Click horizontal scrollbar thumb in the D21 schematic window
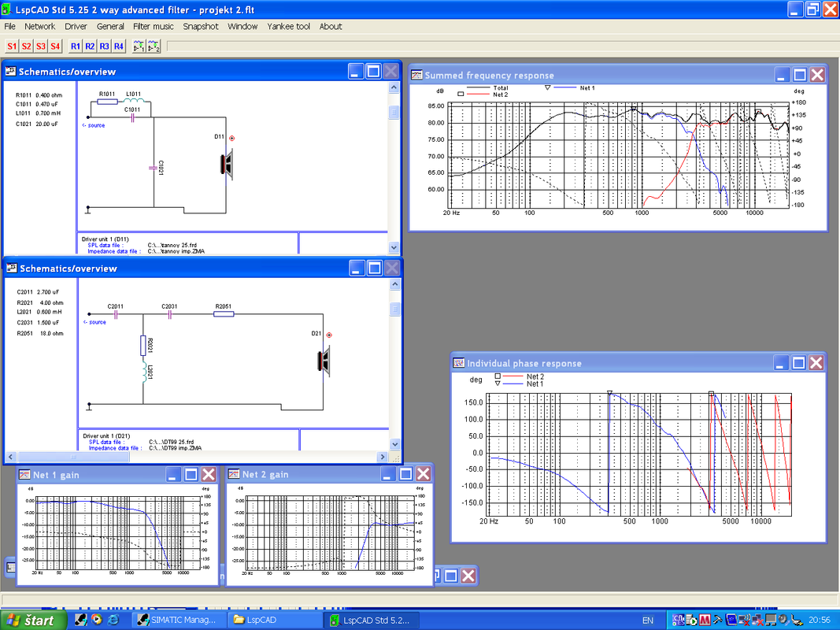Viewport: 840px width, 630px height. click(73, 457)
